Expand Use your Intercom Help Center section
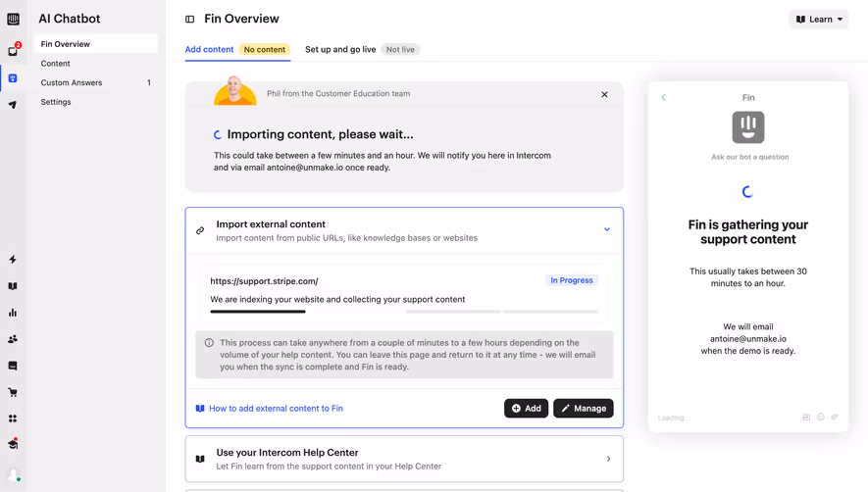Screen dimensions: 868x492 [608, 459]
